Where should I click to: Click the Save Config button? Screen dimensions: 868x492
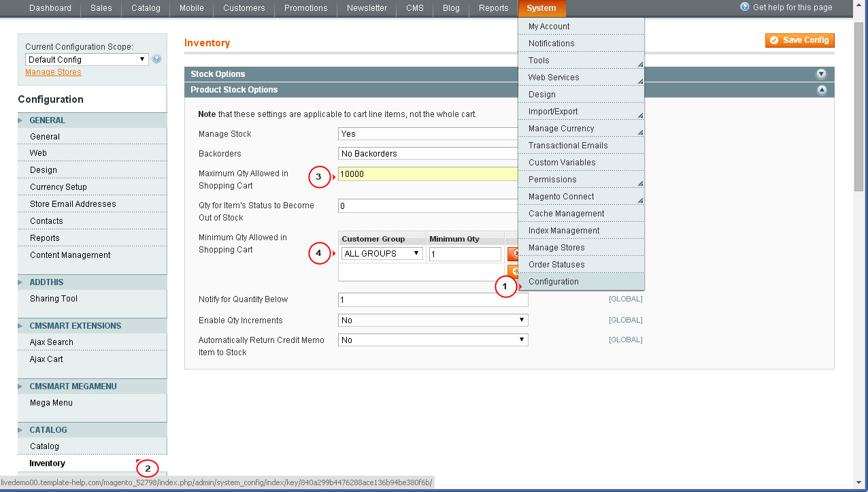(800, 41)
